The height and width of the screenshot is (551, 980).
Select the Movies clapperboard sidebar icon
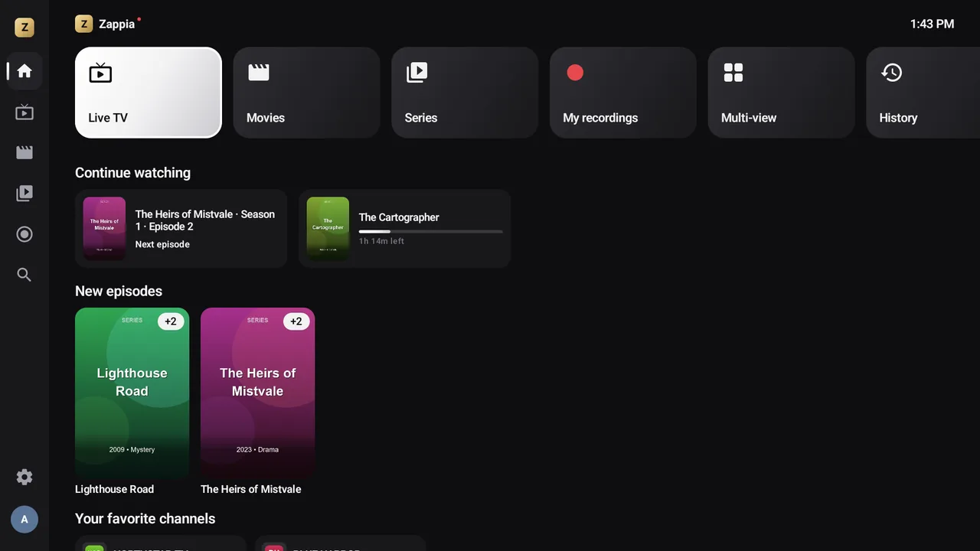point(24,153)
